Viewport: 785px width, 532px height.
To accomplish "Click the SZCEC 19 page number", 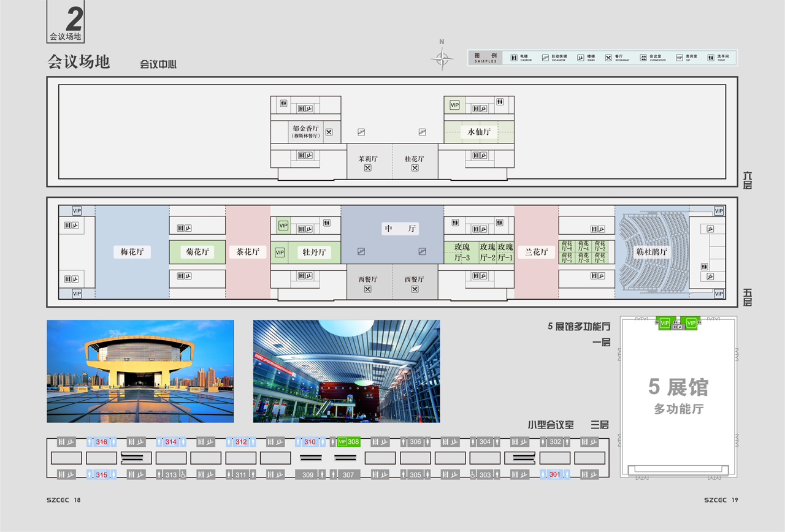I will pyautogui.click(x=721, y=500).
